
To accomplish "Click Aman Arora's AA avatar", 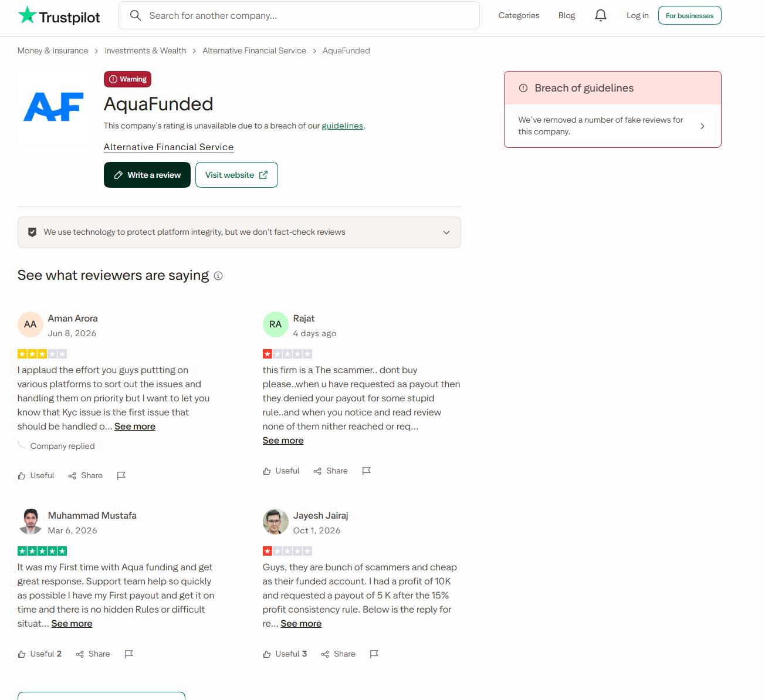I will tap(31, 324).
